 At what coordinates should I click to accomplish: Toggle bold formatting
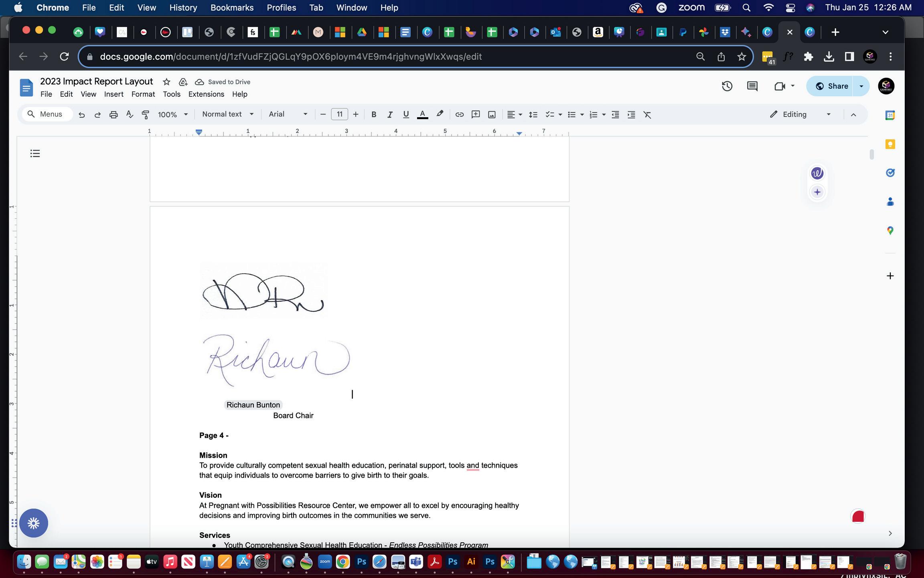click(x=373, y=114)
